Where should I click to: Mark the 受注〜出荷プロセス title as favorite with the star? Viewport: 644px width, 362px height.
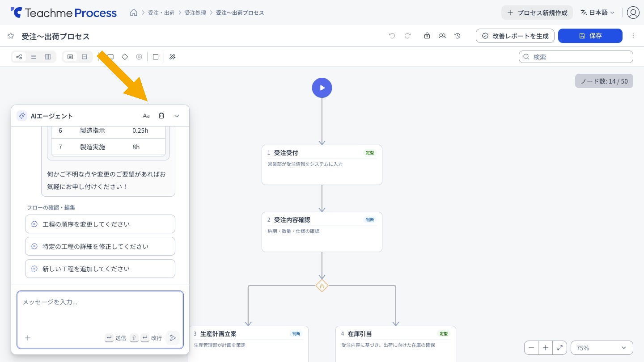click(11, 36)
